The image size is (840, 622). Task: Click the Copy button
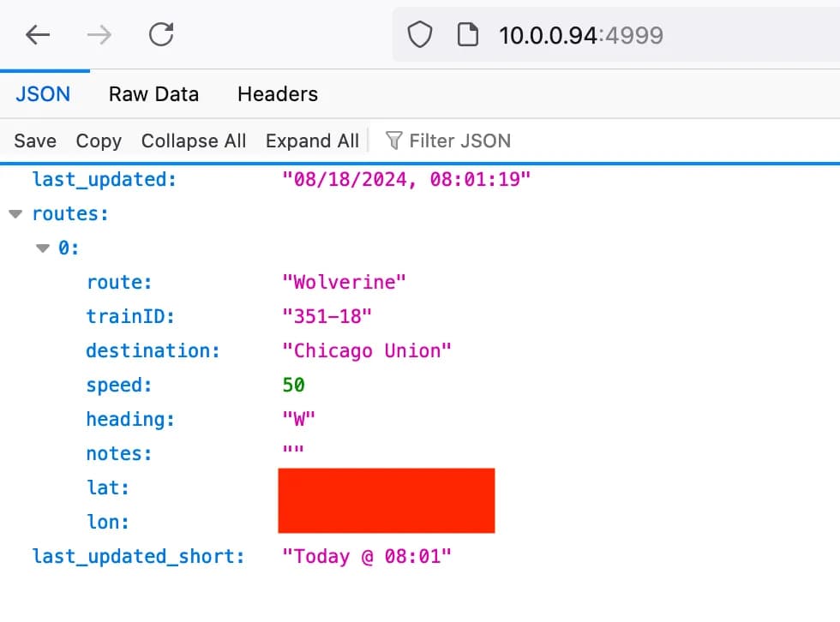point(99,141)
